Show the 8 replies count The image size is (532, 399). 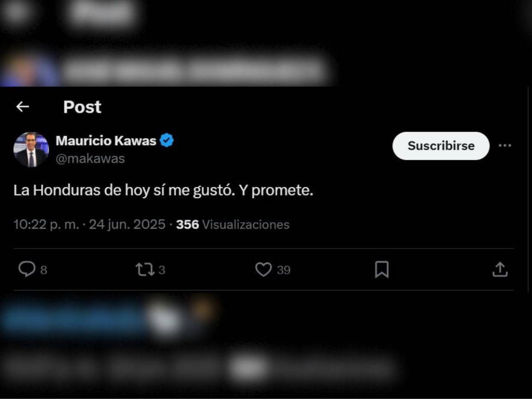pos(43,270)
